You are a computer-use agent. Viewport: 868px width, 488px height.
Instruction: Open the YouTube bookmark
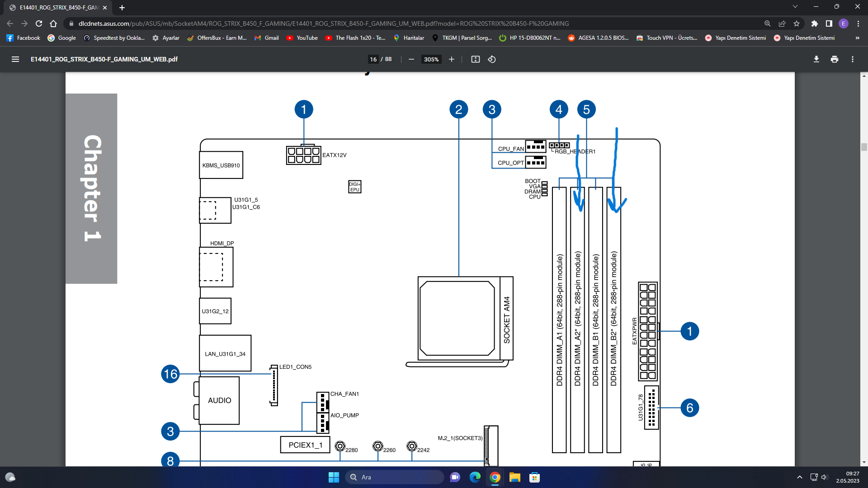(x=302, y=38)
